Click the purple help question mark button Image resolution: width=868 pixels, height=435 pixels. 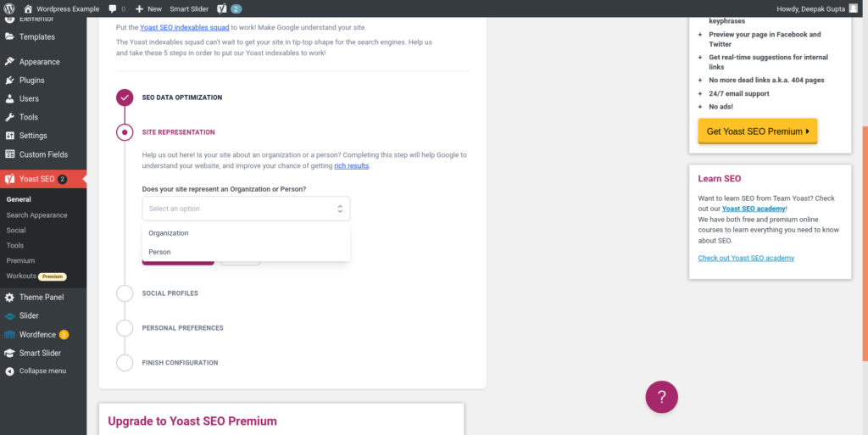pyautogui.click(x=662, y=396)
